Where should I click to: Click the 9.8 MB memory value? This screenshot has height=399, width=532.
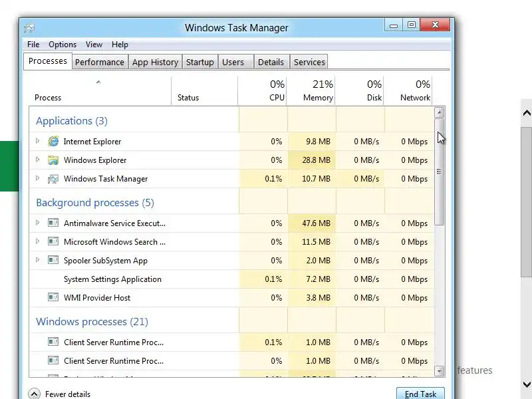point(318,142)
